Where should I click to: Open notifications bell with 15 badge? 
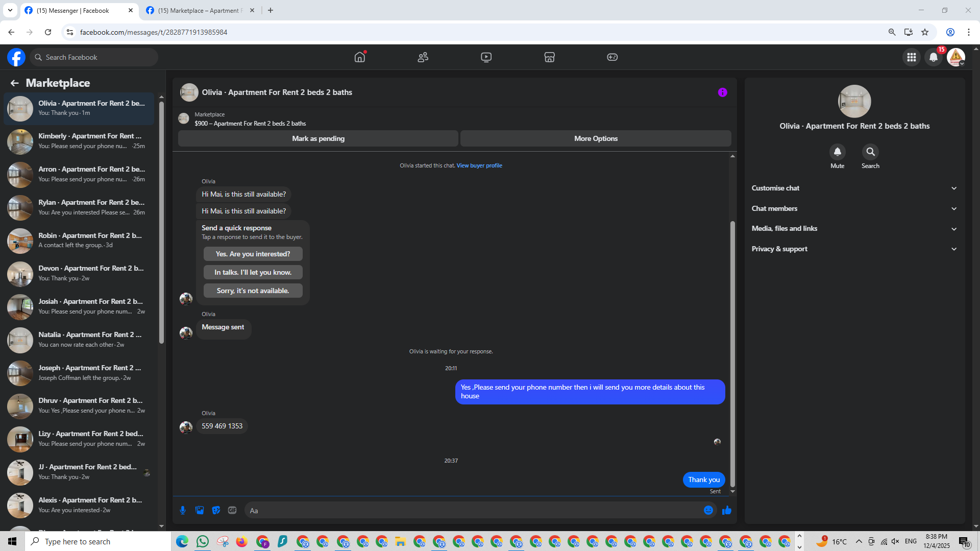point(934,57)
